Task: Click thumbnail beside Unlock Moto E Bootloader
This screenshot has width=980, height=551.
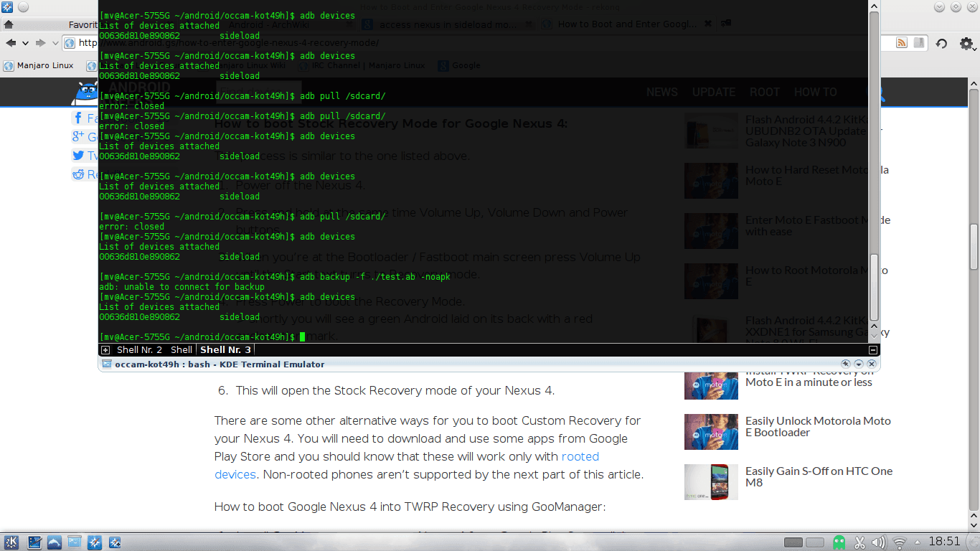Action: pos(711,432)
